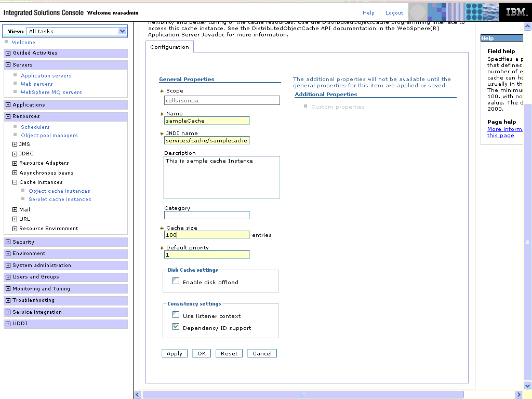Click the Reset button
Image resolution: width=532 pixels, height=399 pixels.
(229, 353)
